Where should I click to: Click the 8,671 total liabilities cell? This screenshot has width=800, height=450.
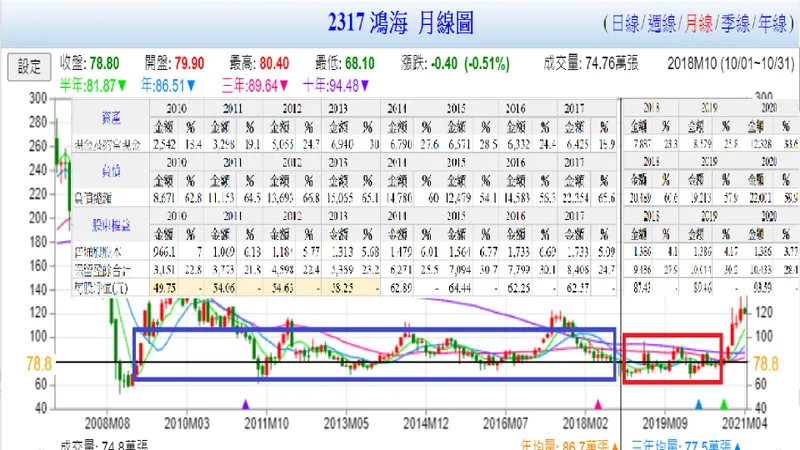(x=164, y=198)
